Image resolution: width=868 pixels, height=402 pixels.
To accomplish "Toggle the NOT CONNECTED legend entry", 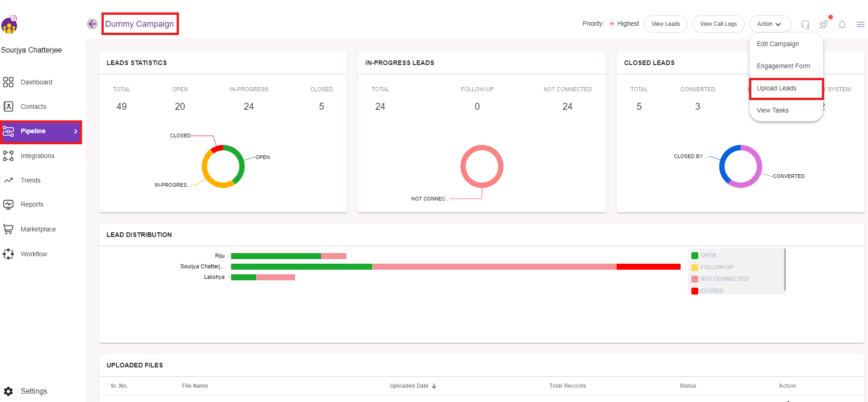I will click(724, 279).
